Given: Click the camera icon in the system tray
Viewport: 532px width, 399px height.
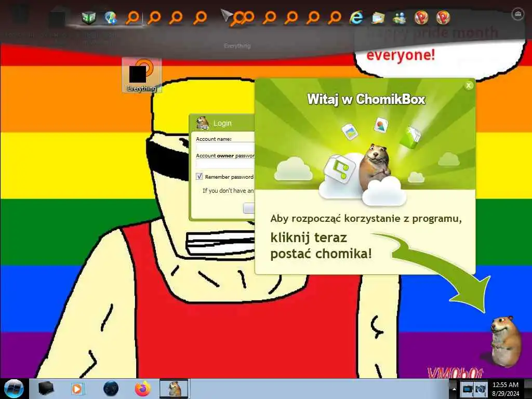Looking at the screenshot, I should coord(480,389).
